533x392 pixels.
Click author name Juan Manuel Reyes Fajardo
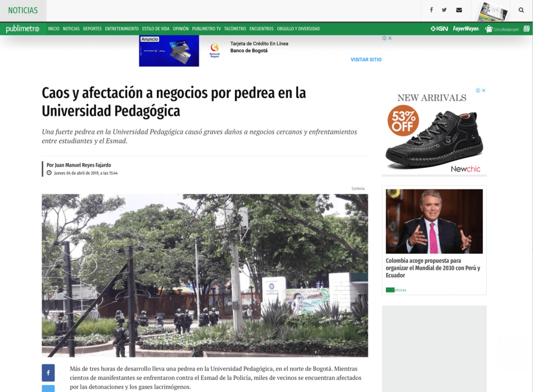tap(79, 165)
